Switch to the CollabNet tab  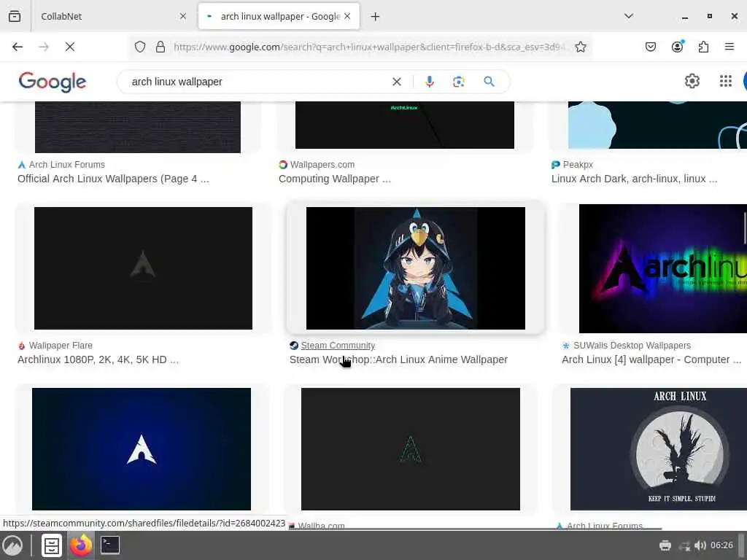tap(112, 16)
